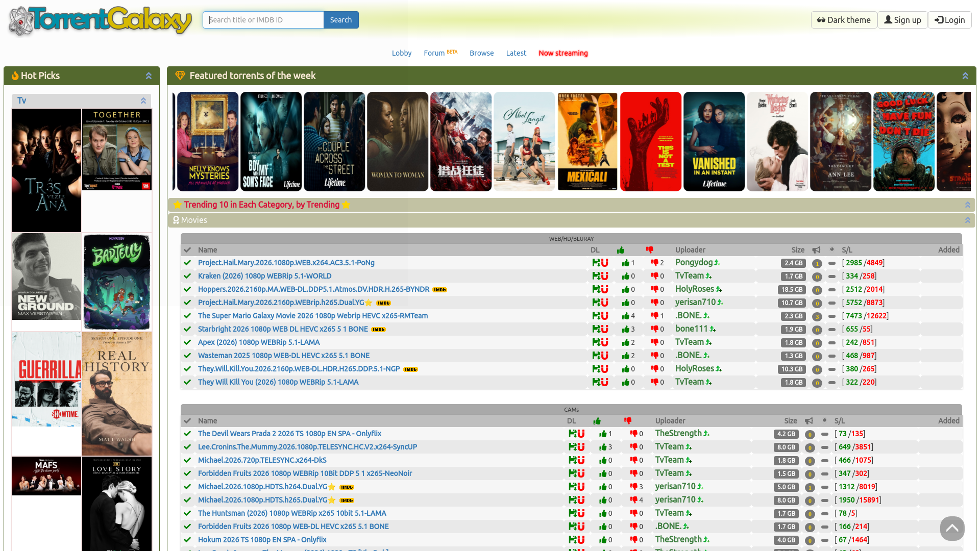
Task: Thumbs up Lee.Cronins.The.Mummy.2026 torrent
Action: [603, 447]
